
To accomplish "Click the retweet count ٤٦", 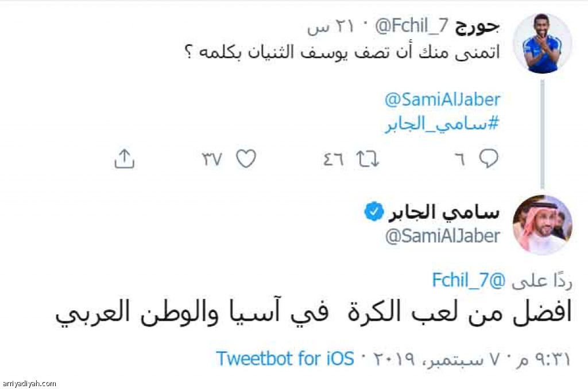I will pyautogui.click(x=334, y=160).
